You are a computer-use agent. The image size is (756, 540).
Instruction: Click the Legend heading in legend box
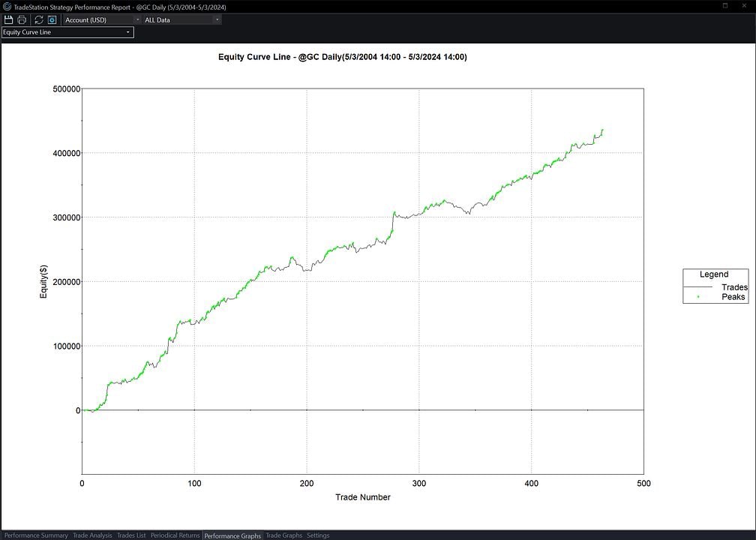click(714, 274)
